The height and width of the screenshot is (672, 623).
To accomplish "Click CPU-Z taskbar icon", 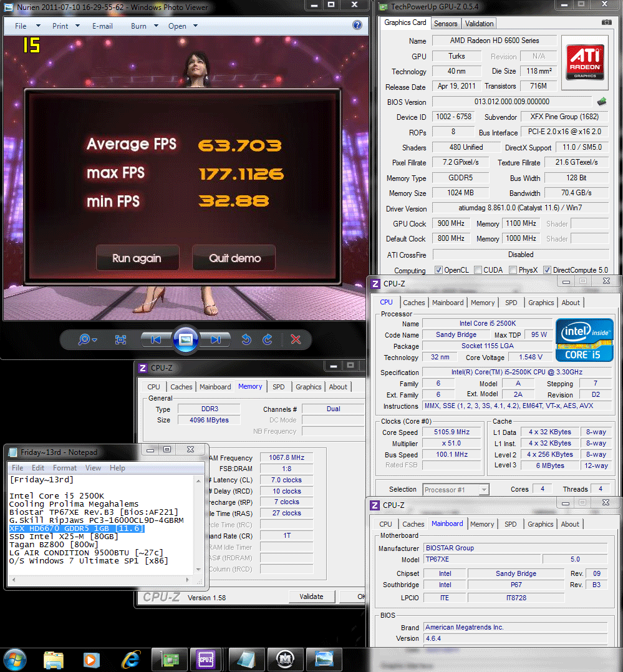I will pos(206,660).
